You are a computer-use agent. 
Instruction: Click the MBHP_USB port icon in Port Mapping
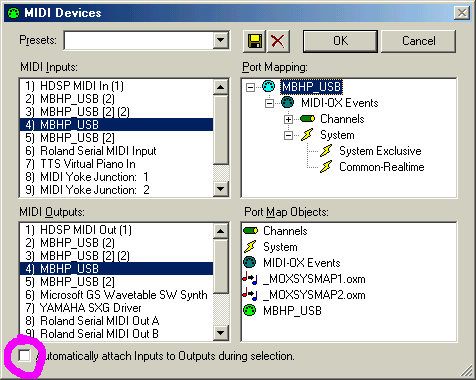click(x=268, y=87)
